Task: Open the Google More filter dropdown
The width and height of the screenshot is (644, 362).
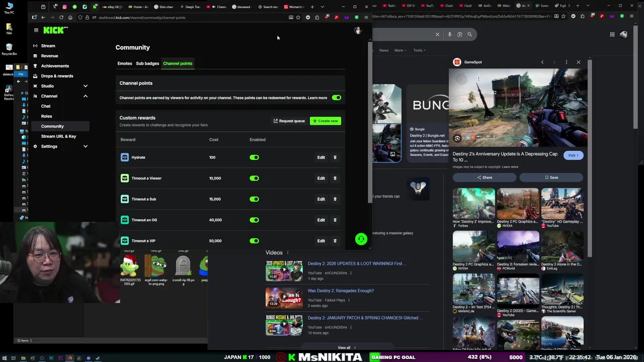Action: pyautogui.click(x=400, y=50)
